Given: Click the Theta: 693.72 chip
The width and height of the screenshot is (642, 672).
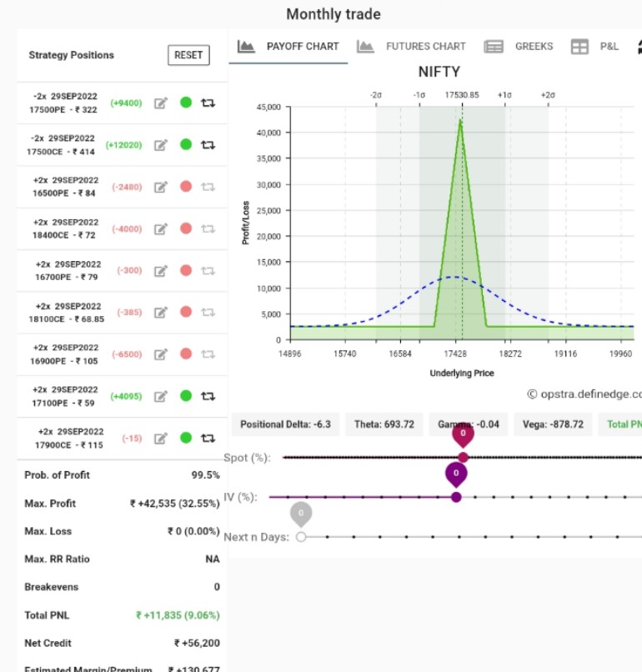Looking at the screenshot, I should [x=384, y=424].
